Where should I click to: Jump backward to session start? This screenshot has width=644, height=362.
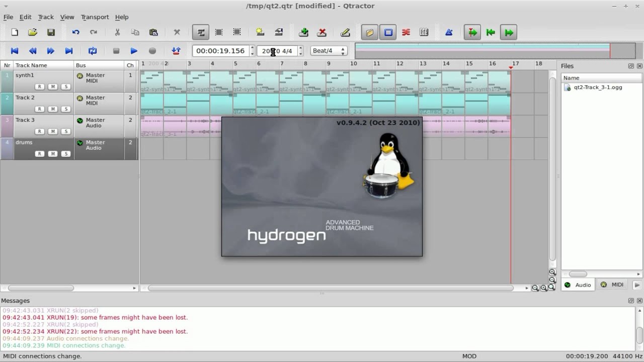pos(15,51)
